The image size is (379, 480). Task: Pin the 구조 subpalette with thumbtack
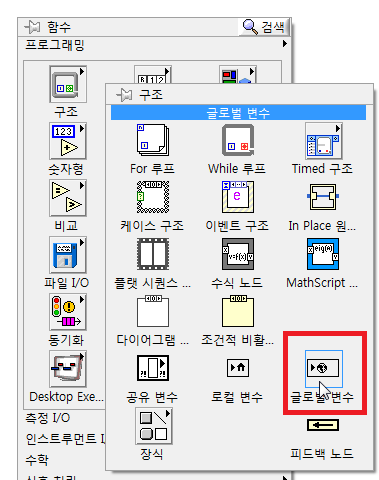tap(124, 95)
